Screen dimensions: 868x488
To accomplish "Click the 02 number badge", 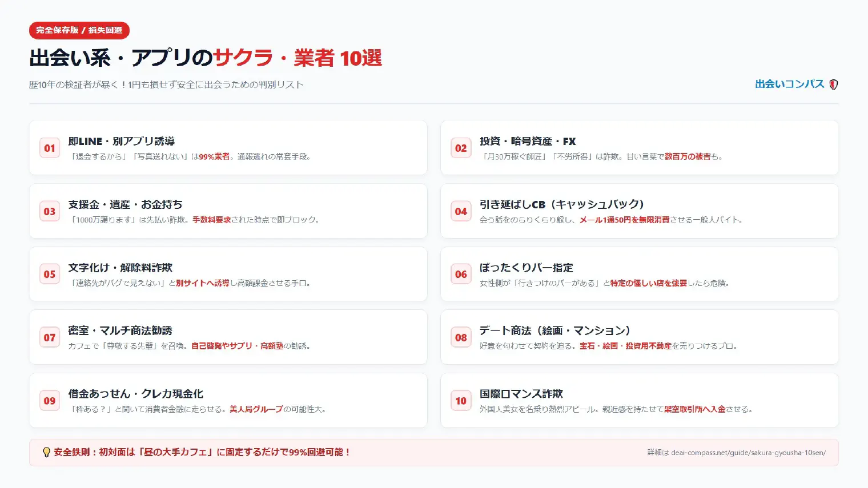I will pyautogui.click(x=461, y=148).
